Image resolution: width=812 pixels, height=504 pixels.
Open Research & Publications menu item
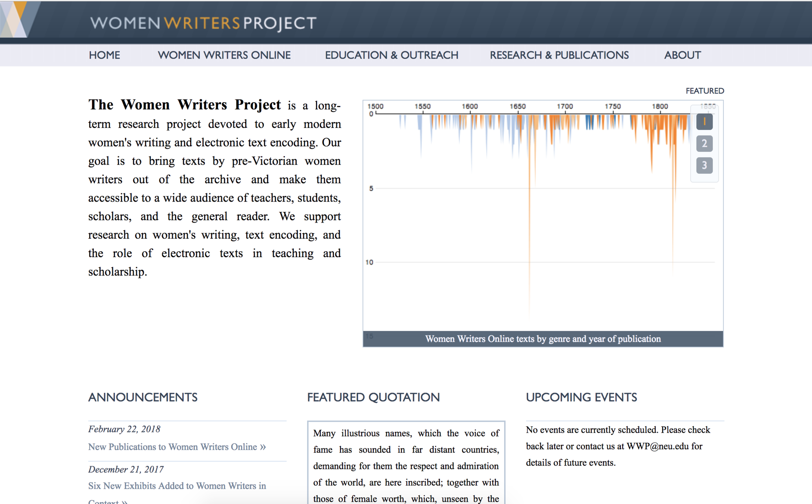coord(559,55)
